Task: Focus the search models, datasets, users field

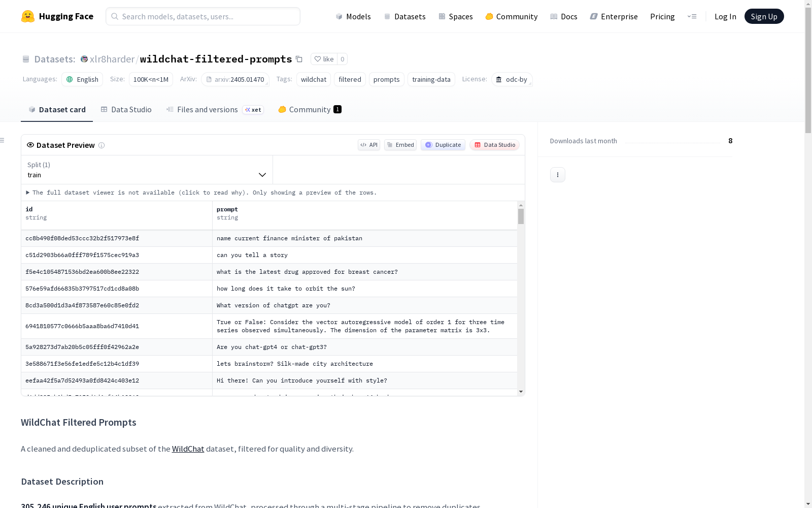Action: click(203, 16)
